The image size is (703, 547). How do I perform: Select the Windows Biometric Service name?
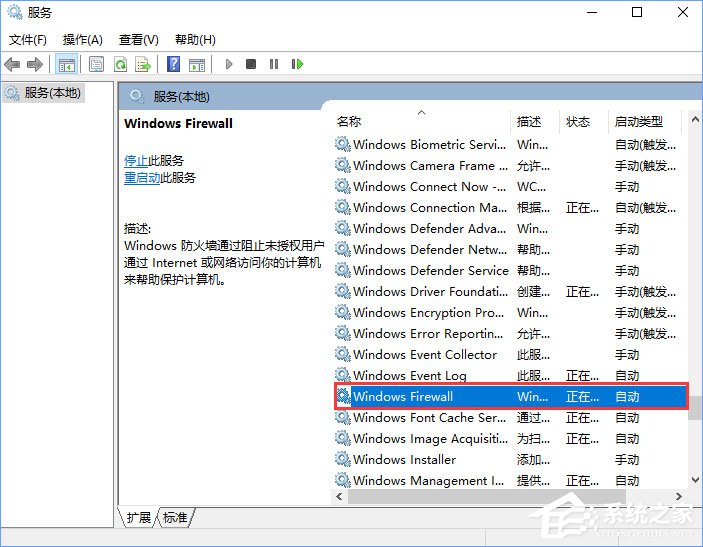430,145
